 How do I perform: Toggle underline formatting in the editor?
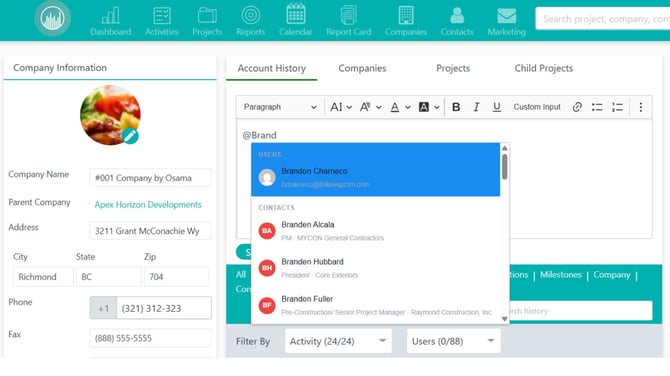coord(497,107)
